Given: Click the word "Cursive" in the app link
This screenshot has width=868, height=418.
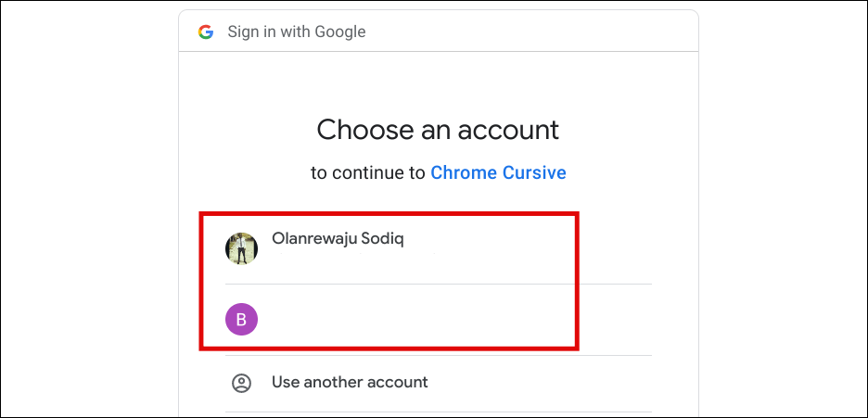Looking at the screenshot, I should [x=534, y=172].
